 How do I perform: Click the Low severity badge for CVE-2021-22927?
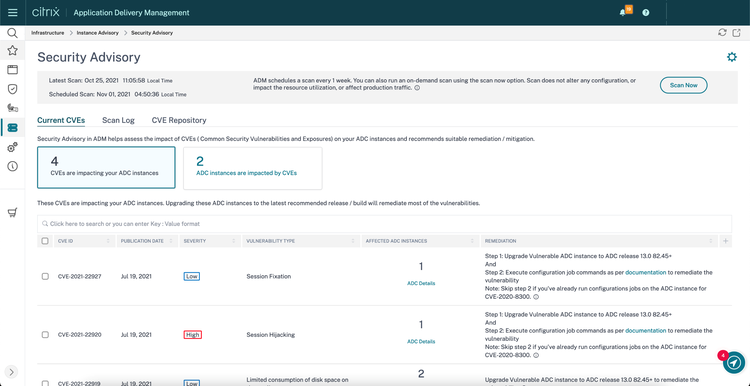191,276
